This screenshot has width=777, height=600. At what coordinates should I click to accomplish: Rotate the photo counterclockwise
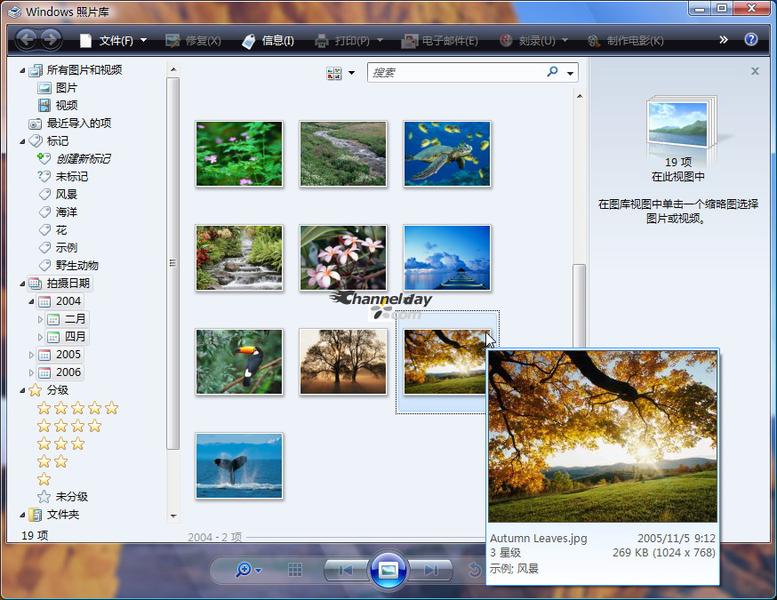(x=474, y=570)
